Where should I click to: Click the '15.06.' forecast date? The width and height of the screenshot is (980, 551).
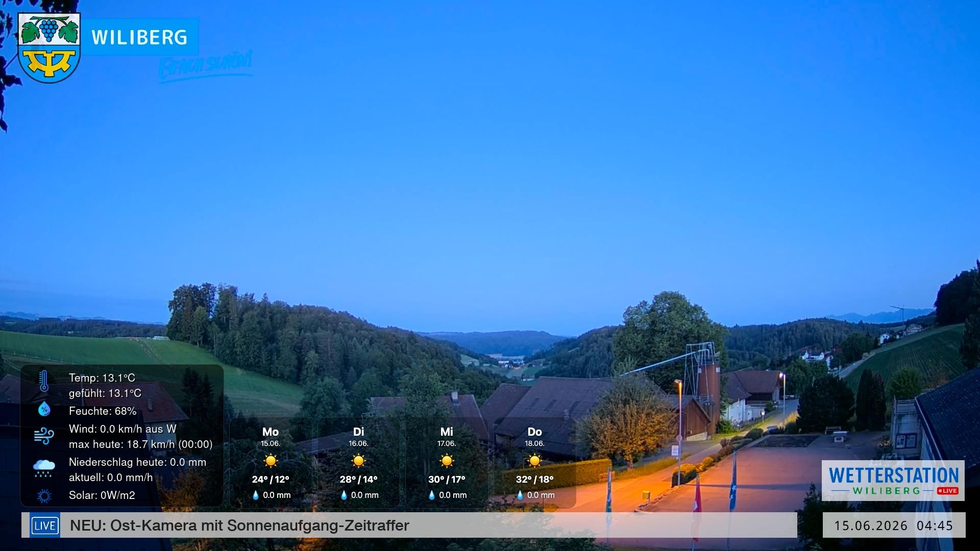271,443
